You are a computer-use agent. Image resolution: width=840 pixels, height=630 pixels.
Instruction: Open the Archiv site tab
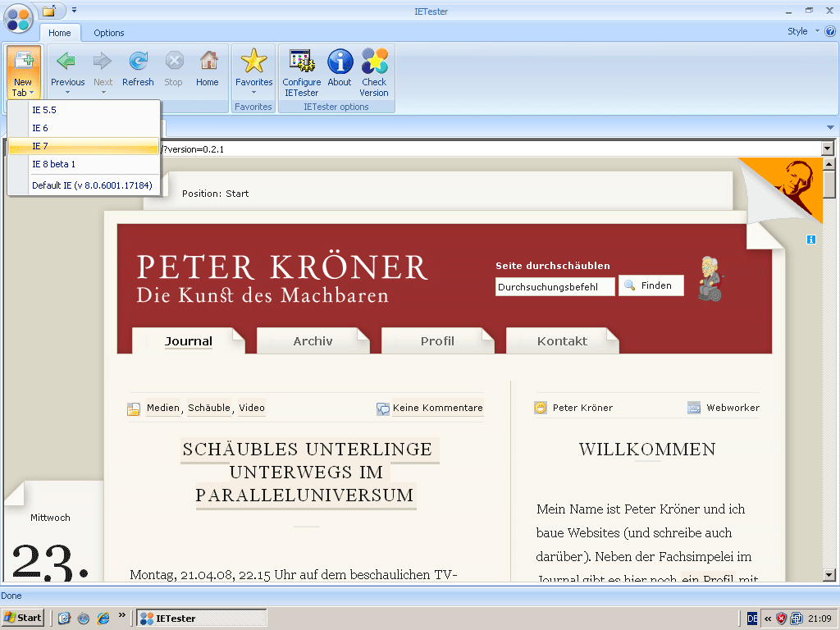[313, 340]
